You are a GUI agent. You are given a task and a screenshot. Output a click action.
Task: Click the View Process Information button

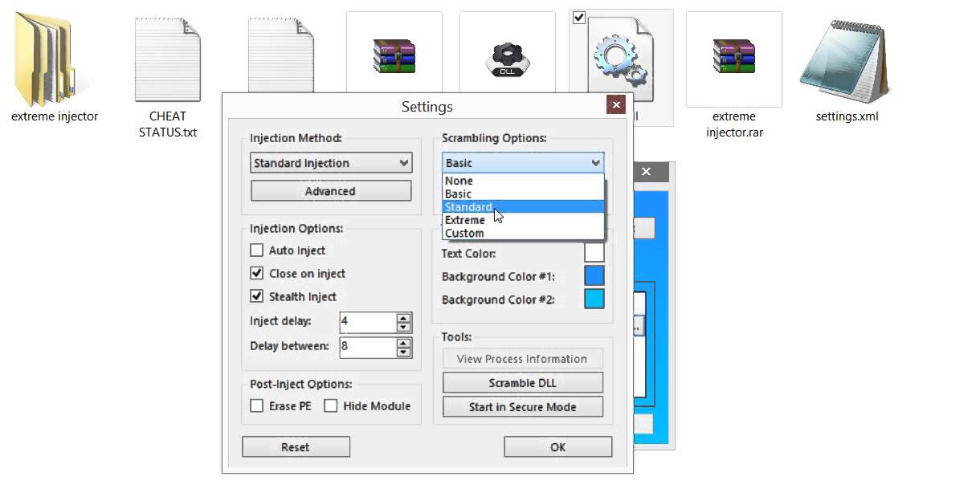pos(523,359)
